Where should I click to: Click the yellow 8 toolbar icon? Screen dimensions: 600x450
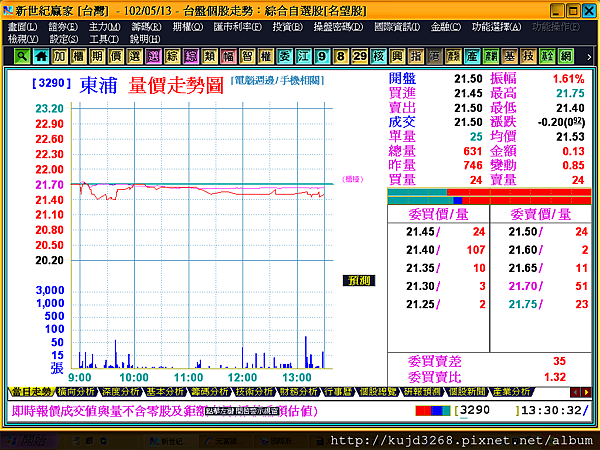341,56
